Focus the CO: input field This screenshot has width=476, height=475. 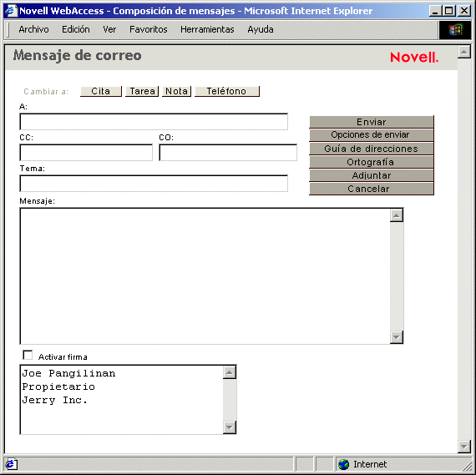228,153
